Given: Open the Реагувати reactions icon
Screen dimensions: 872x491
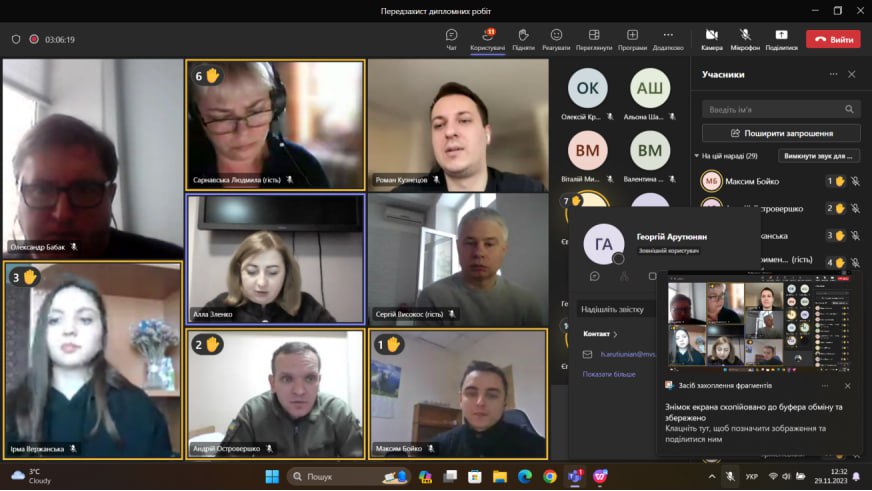Looking at the screenshot, I should click(556, 36).
